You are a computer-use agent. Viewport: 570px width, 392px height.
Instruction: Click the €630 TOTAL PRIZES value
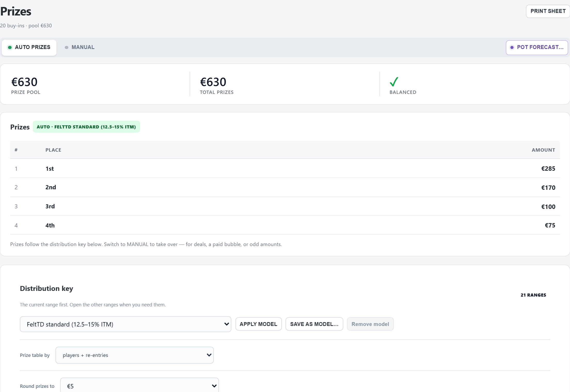pos(213,82)
